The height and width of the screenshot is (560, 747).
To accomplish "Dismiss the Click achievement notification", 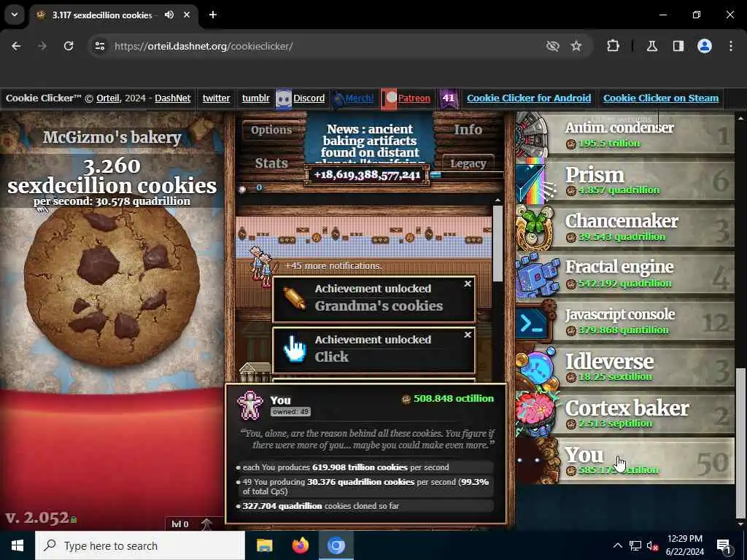I will click(x=468, y=335).
